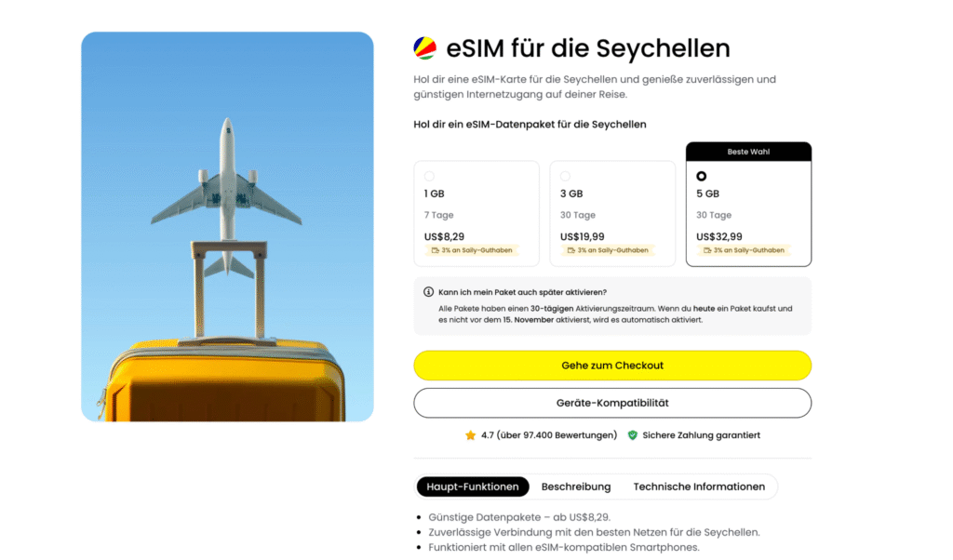Screen dimensions: 953x560
Task: Click the info icon next to activation question
Action: [428, 291]
